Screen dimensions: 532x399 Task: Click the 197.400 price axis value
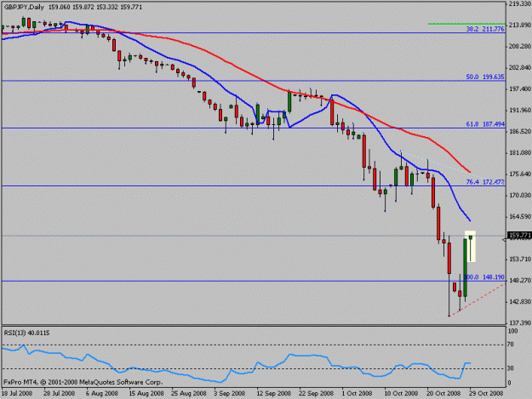click(519, 88)
